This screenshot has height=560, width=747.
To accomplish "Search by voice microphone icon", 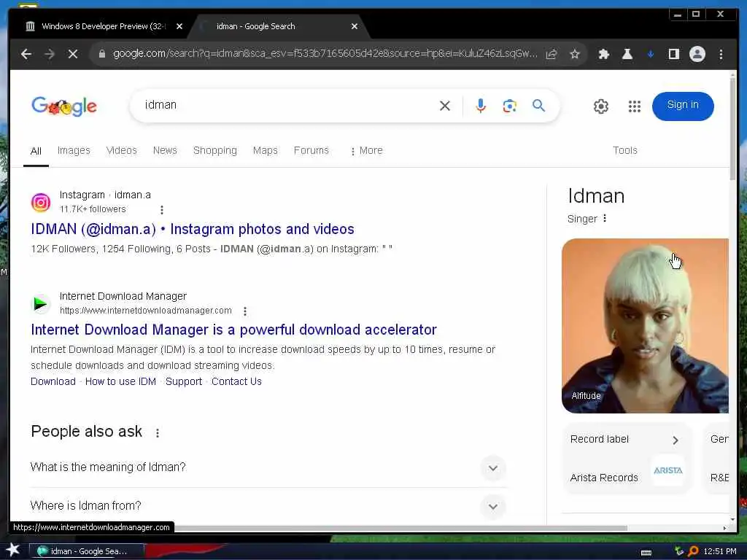I will click(481, 106).
